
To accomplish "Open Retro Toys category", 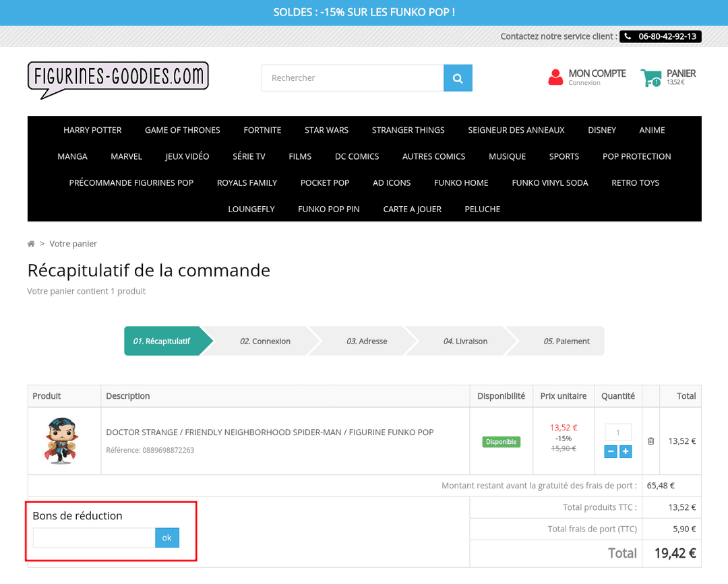I will click(635, 183).
